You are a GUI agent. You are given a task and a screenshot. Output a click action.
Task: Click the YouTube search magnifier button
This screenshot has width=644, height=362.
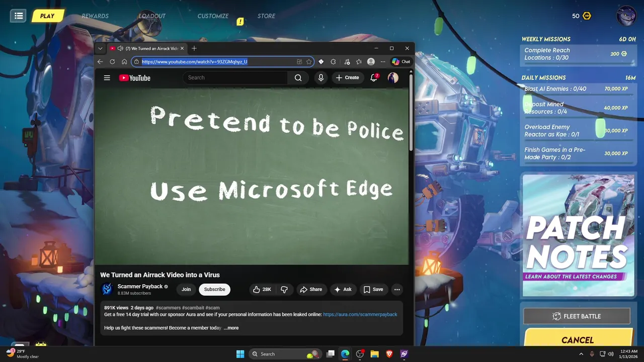298,77
